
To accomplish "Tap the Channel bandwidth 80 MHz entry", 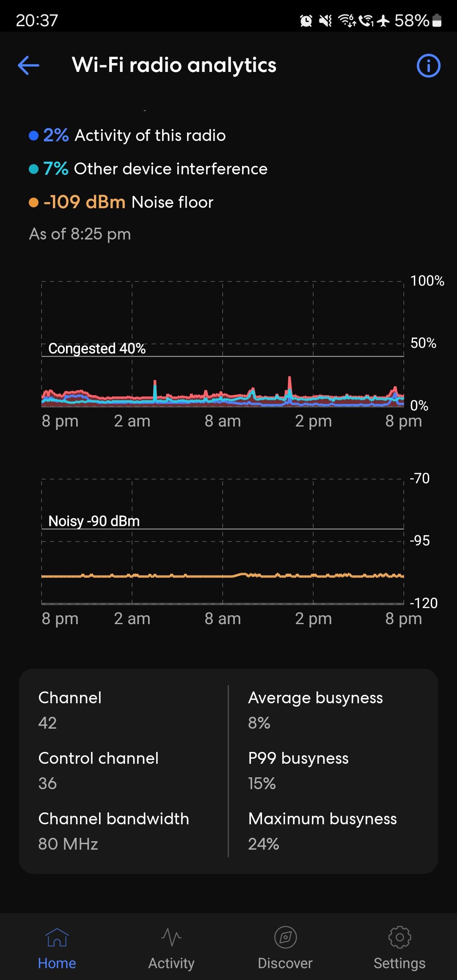I will click(68, 844).
